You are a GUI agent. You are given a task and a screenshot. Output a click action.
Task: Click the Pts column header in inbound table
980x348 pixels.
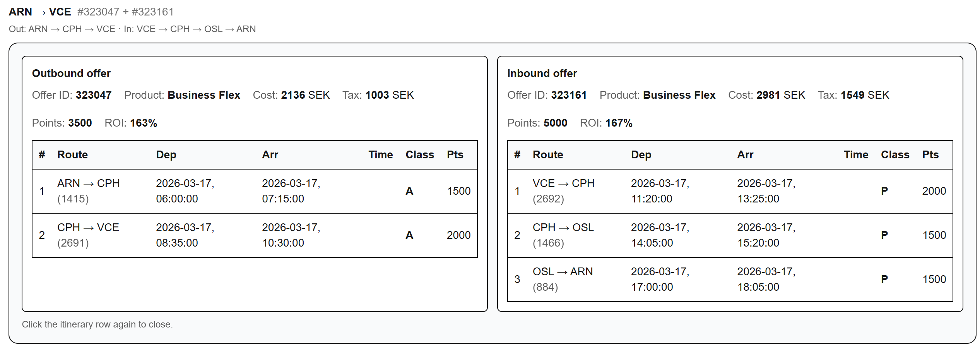[x=930, y=155]
